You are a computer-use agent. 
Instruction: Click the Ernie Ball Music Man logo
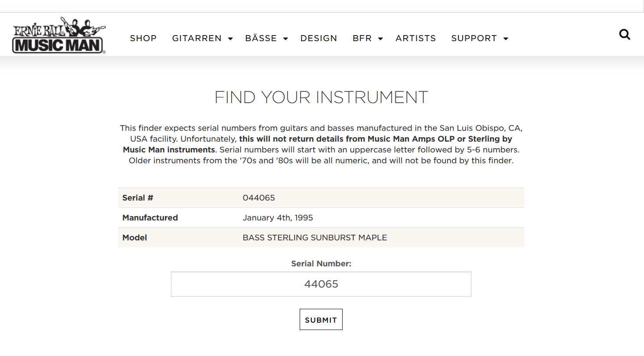click(x=59, y=36)
